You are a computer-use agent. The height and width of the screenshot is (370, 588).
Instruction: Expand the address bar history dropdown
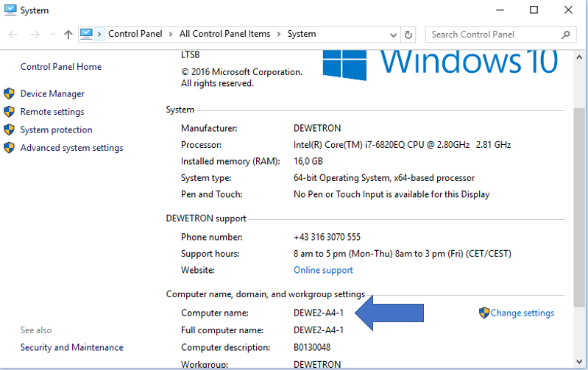point(393,34)
